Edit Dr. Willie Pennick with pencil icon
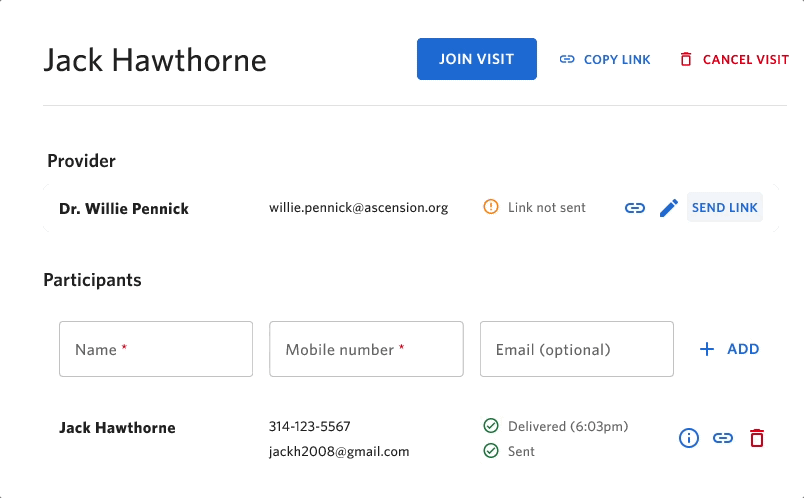804x498 pixels. [x=669, y=208]
